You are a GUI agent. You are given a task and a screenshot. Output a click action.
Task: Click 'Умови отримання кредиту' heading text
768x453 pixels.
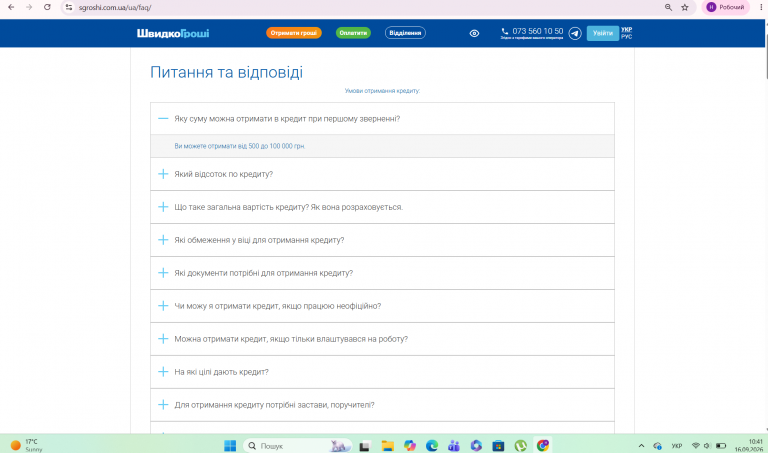382,91
